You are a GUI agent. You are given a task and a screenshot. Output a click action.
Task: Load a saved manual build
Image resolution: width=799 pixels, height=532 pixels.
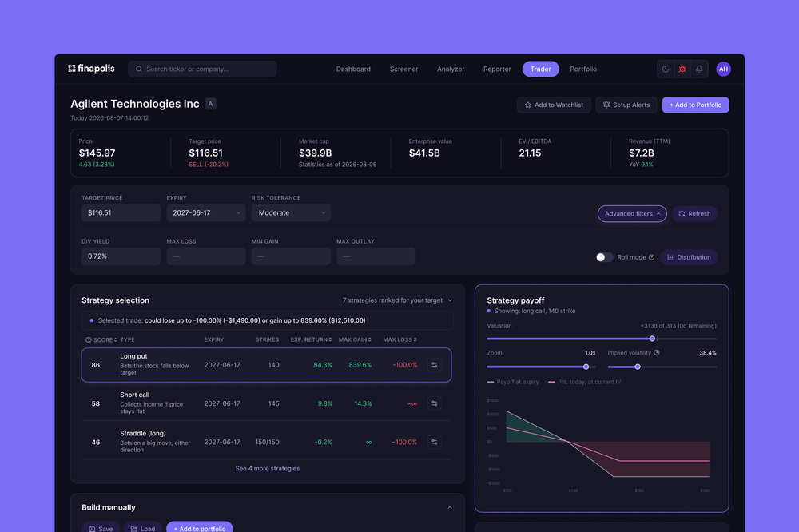click(143, 528)
